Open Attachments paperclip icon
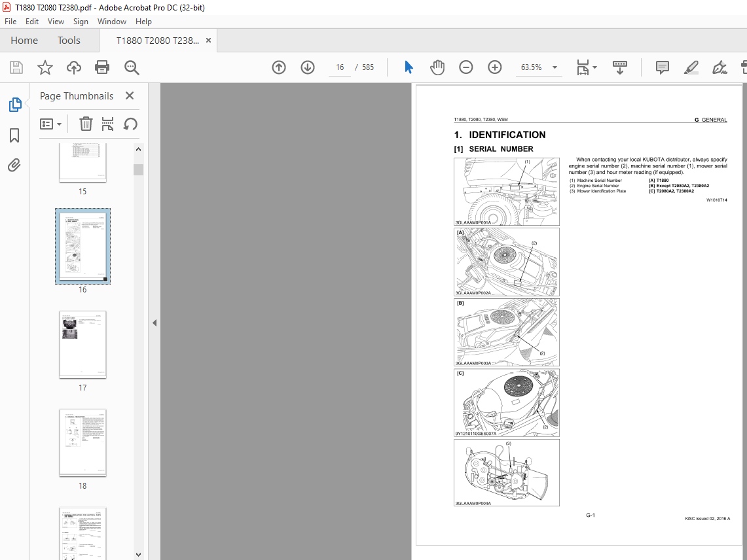The image size is (747, 560). pyautogui.click(x=14, y=166)
